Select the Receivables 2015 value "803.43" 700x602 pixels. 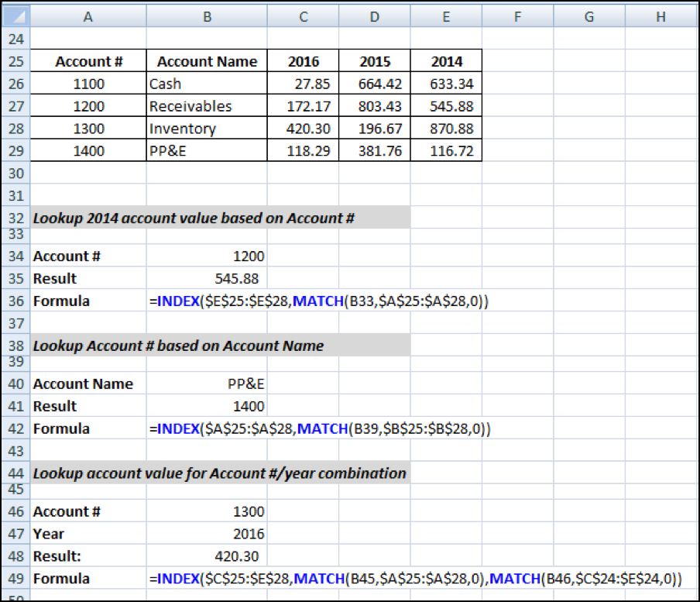(x=375, y=106)
